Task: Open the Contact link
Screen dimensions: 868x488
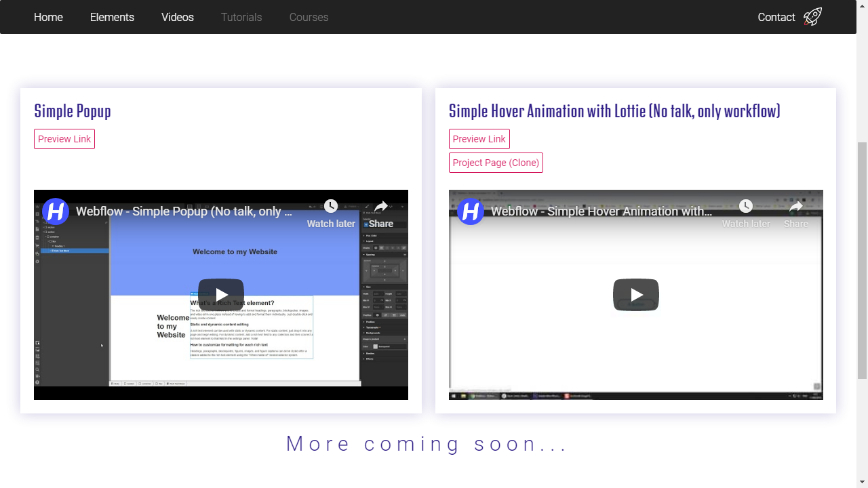Action: click(x=776, y=17)
